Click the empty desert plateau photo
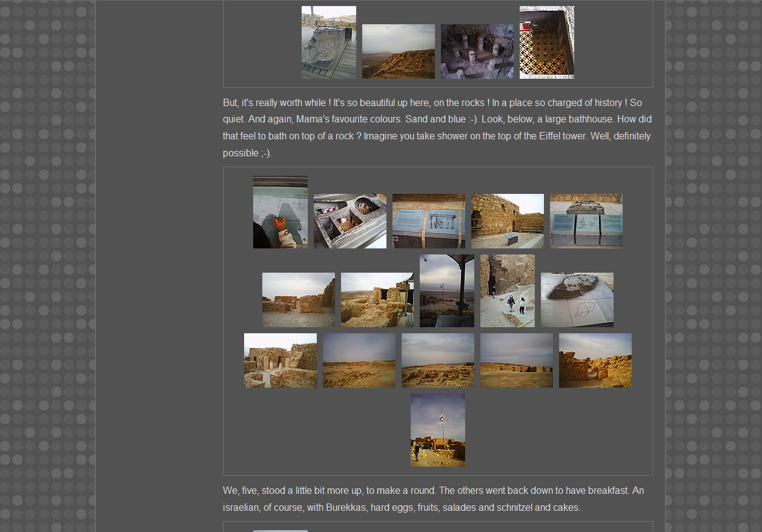This screenshot has width=762, height=532. [359, 361]
